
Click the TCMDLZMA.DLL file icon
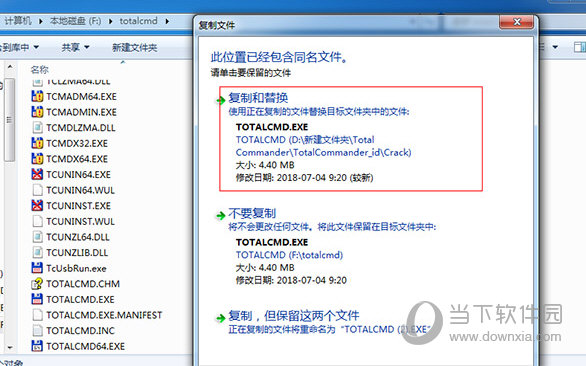point(37,127)
